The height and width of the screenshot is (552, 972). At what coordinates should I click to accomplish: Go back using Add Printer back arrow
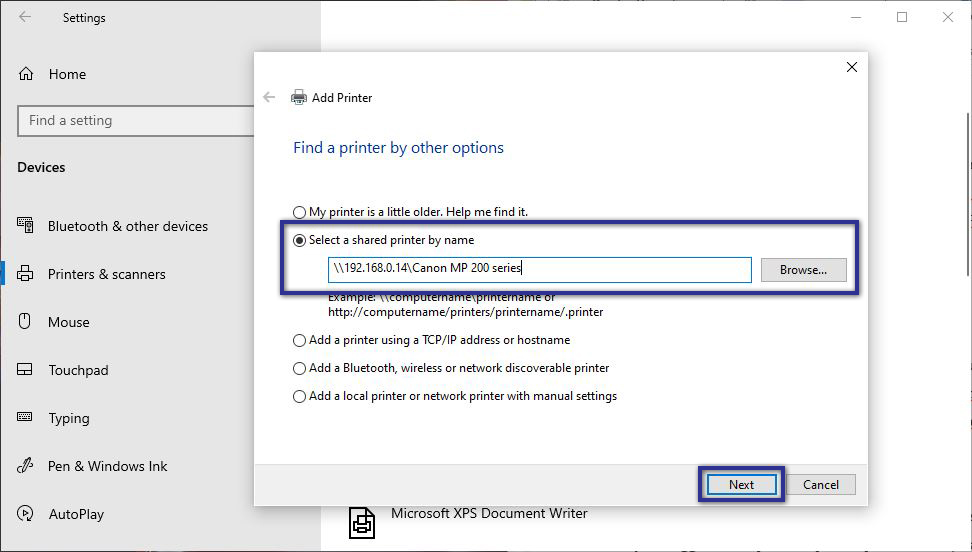coord(269,98)
